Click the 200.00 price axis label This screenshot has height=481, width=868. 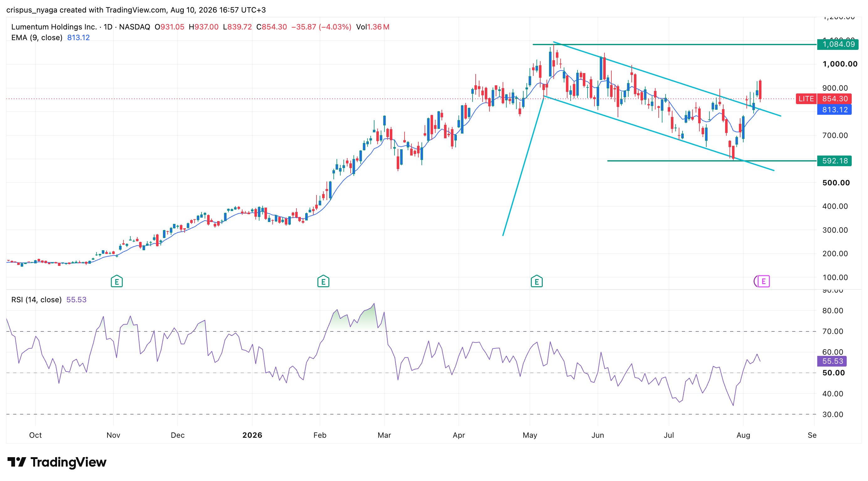click(x=835, y=253)
